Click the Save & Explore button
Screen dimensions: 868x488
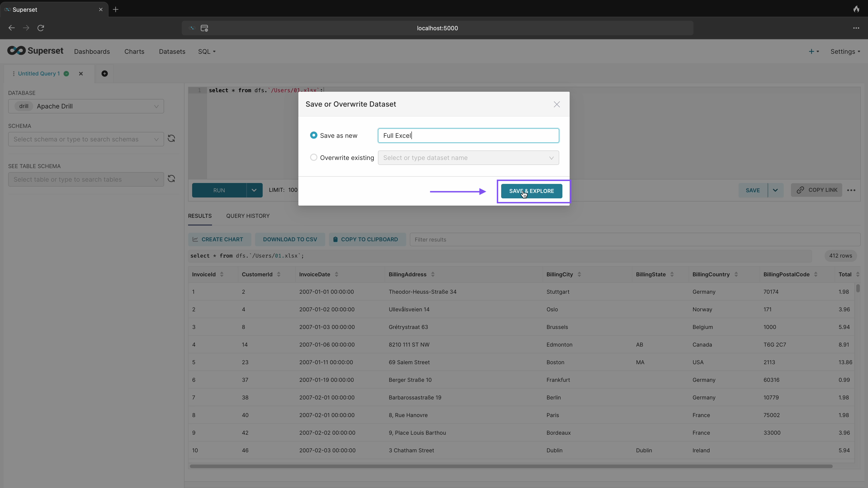(531, 191)
